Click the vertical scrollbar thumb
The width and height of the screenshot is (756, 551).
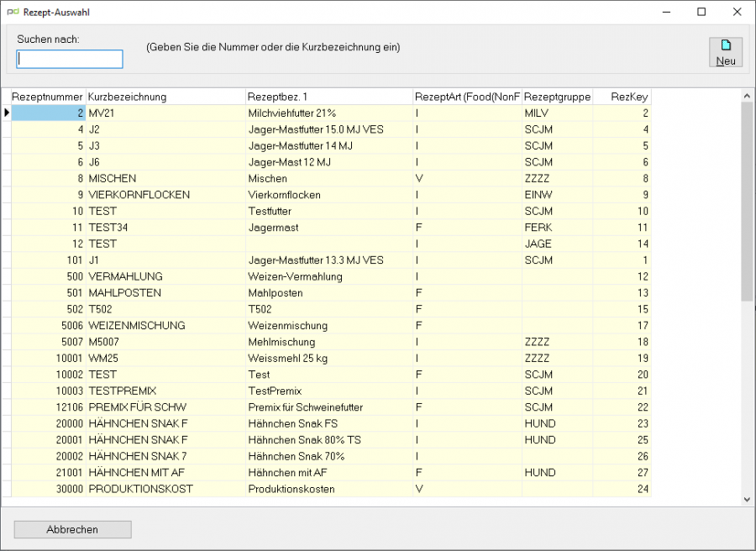(x=747, y=202)
